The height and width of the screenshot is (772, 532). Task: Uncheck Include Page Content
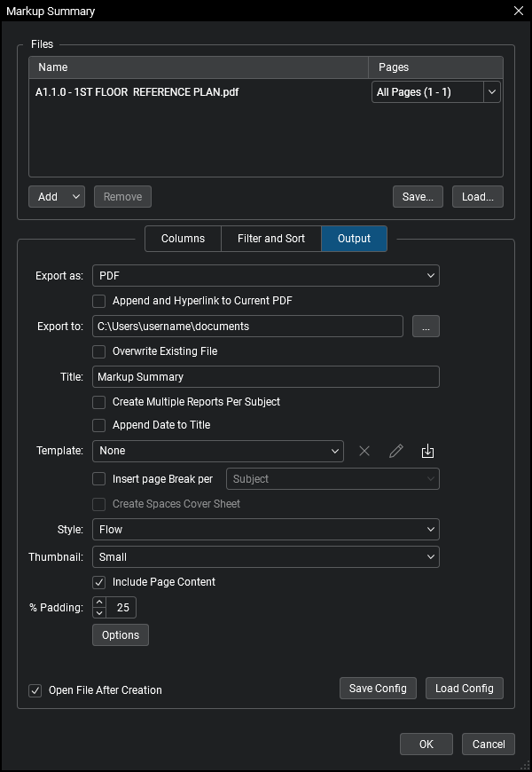(99, 582)
